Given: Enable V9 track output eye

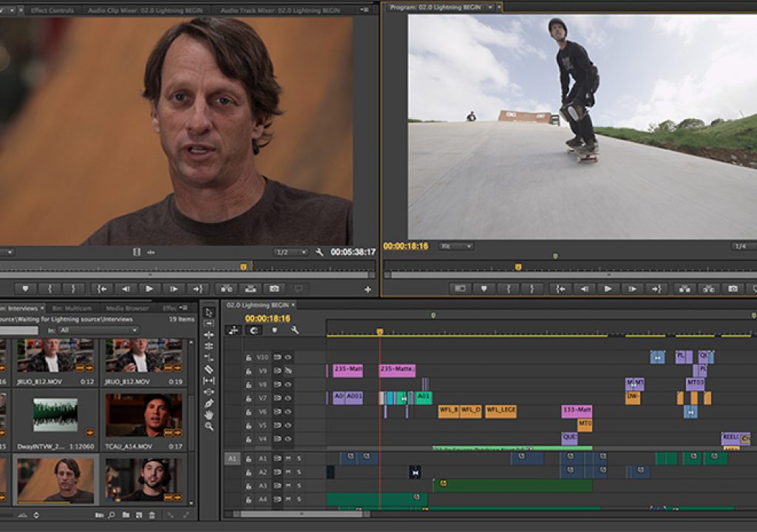Looking at the screenshot, I should (288, 371).
